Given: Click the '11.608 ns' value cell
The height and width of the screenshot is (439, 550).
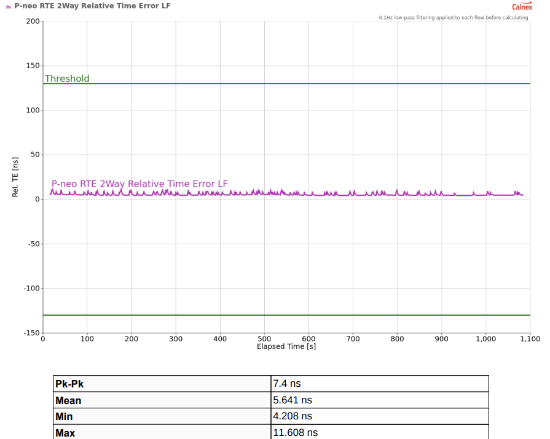Looking at the screenshot, I should click(380, 432).
